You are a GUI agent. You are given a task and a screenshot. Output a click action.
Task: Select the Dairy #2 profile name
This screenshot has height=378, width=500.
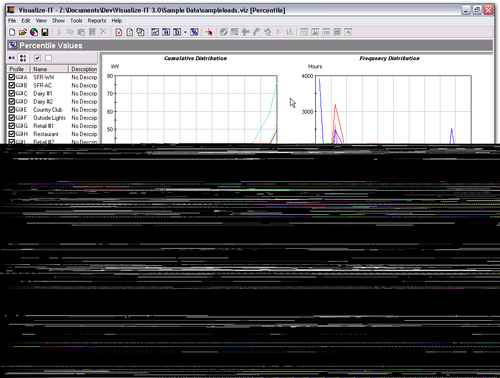click(x=43, y=101)
